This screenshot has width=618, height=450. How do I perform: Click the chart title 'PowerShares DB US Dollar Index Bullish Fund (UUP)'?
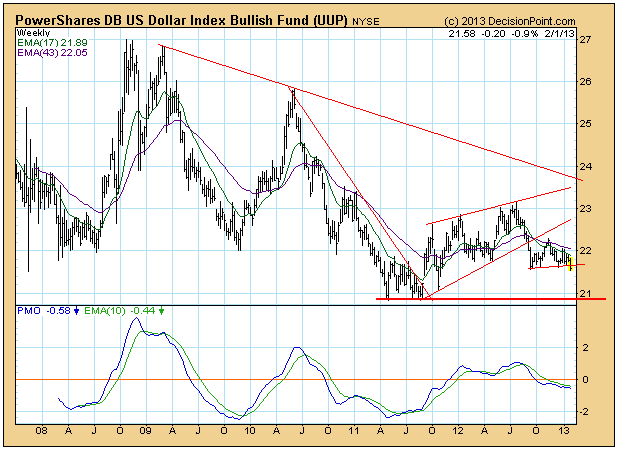coord(181,20)
